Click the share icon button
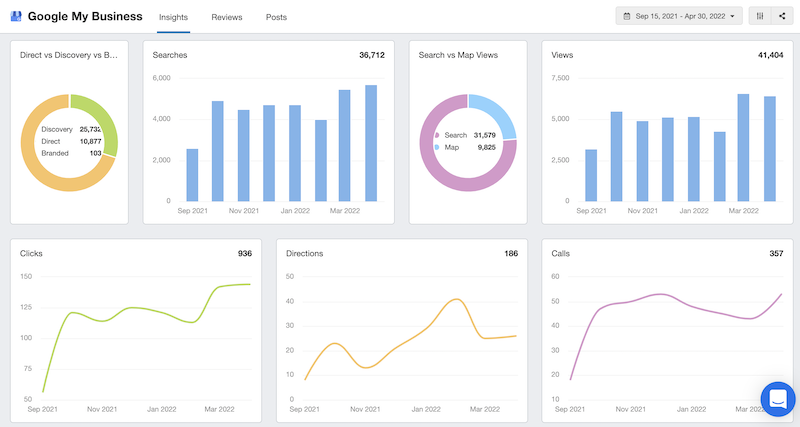Screen dimensions: 800x427 tap(782, 16)
